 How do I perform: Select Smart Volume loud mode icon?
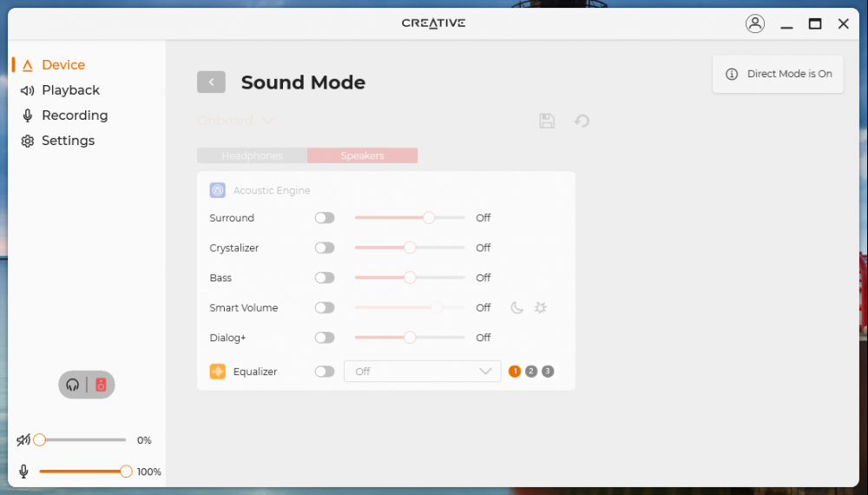(541, 307)
